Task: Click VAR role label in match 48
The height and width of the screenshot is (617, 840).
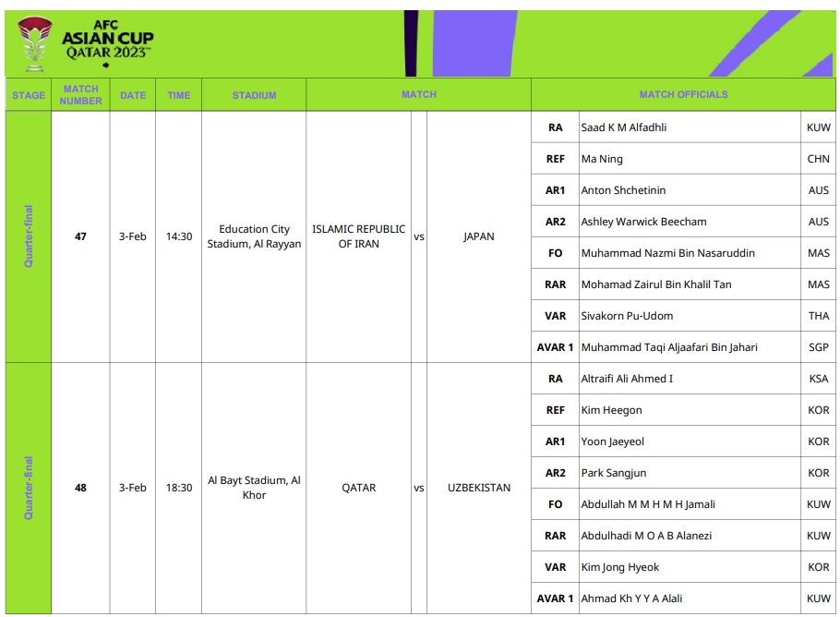Action: coord(556,568)
